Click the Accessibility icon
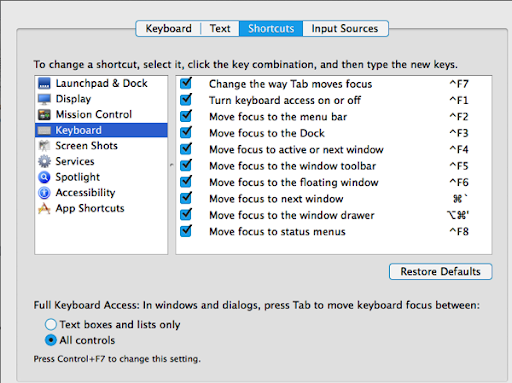 coord(44,193)
